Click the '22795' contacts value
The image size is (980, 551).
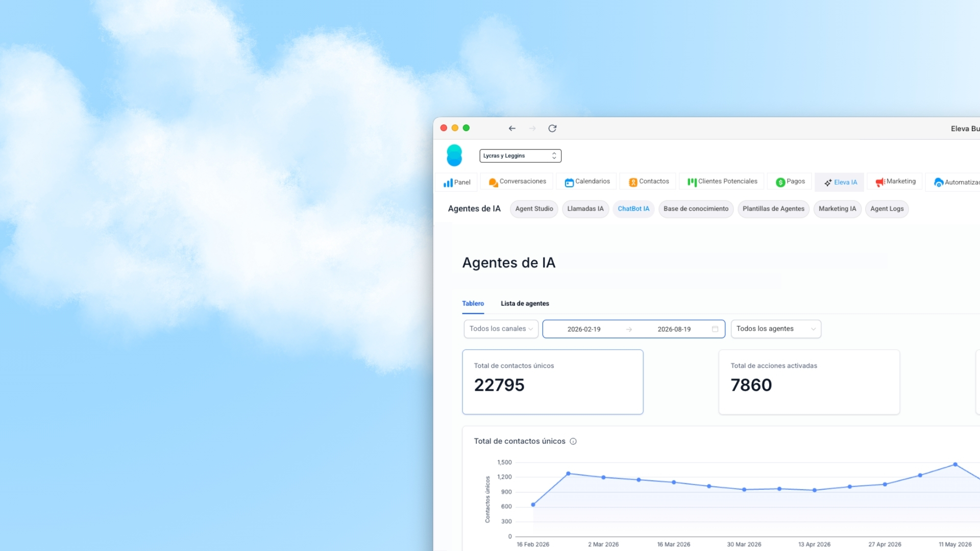(499, 385)
